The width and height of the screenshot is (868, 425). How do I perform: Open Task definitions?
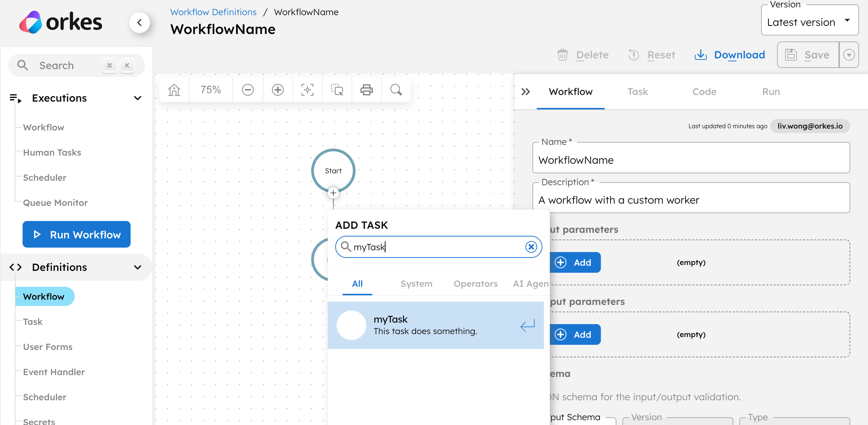pyautogui.click(x=33, y=322)
